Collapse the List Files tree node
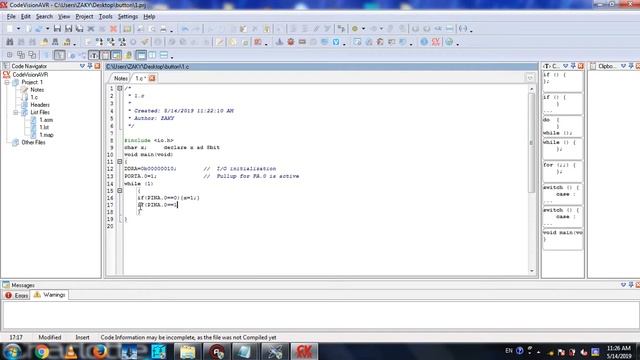 coord(16,112)
